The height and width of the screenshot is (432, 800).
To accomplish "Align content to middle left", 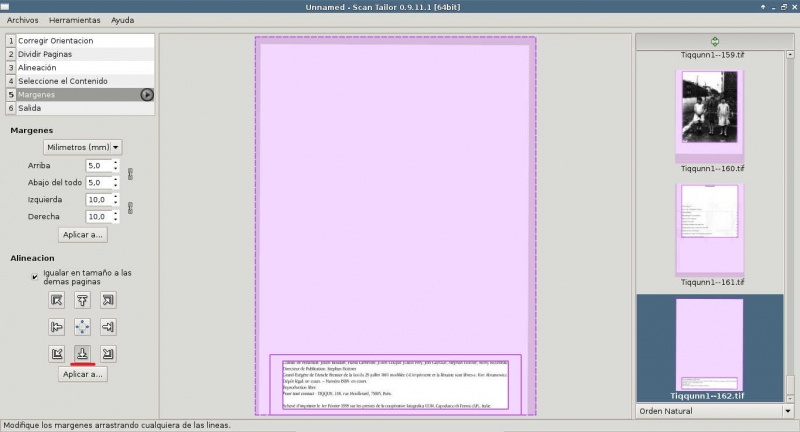I will pyautogui.click(x=57, y=326).
